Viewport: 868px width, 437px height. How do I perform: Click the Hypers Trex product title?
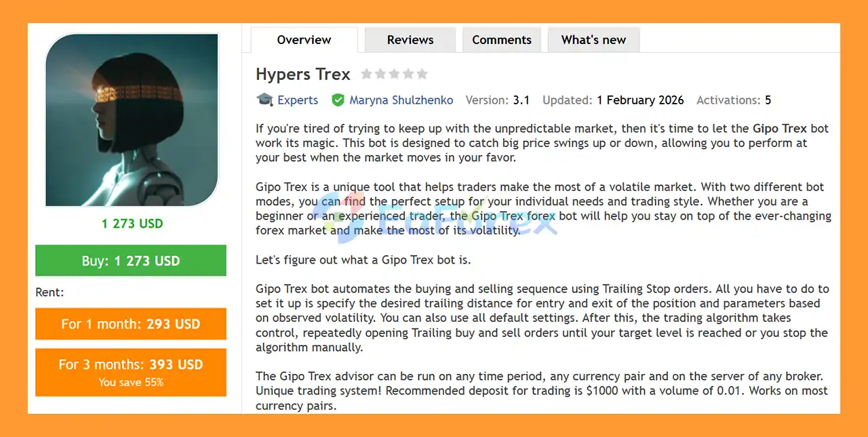click(303, 74)
